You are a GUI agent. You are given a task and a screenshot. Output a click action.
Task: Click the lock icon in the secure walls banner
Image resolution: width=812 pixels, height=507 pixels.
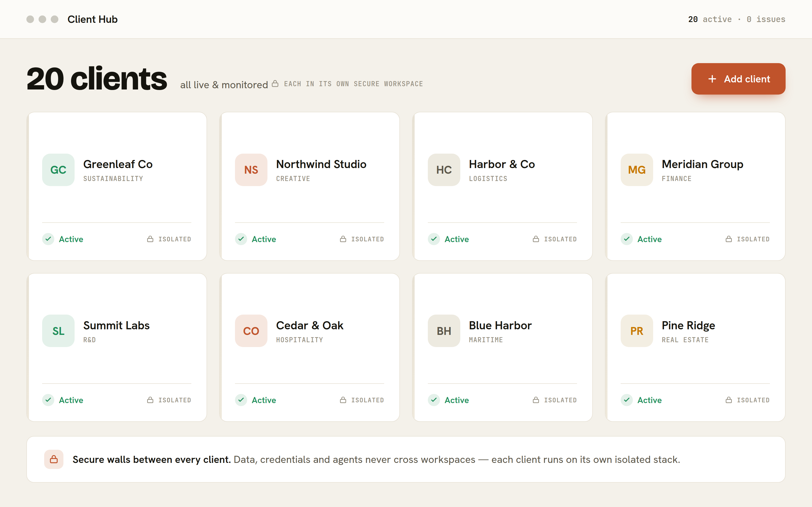(x=54, y=459)
